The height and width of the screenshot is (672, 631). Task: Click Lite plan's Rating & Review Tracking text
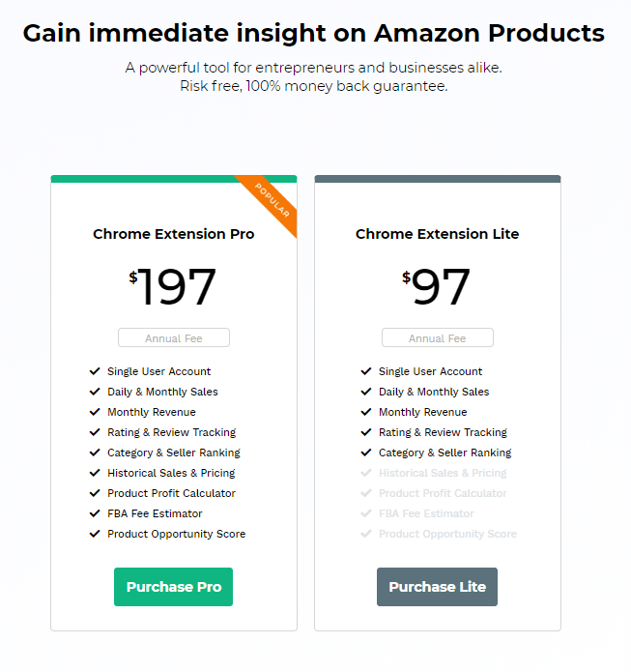tap(443, 432)
